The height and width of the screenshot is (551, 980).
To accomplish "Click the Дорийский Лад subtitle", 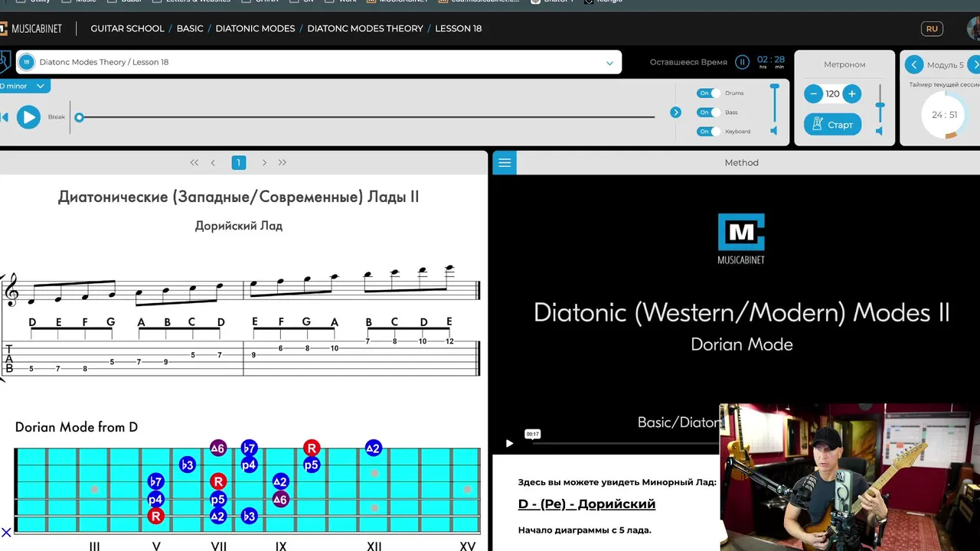I will (x=239, y=226).
